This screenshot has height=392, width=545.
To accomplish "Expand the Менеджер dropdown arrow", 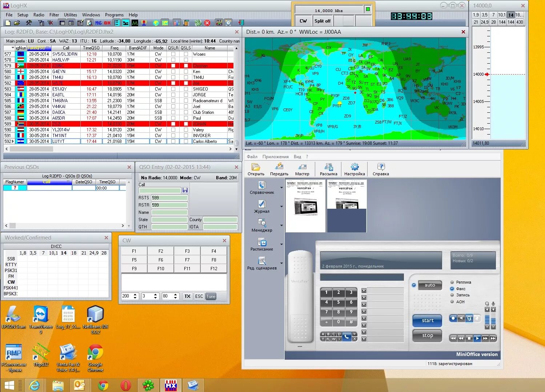I will click(281, 225).
